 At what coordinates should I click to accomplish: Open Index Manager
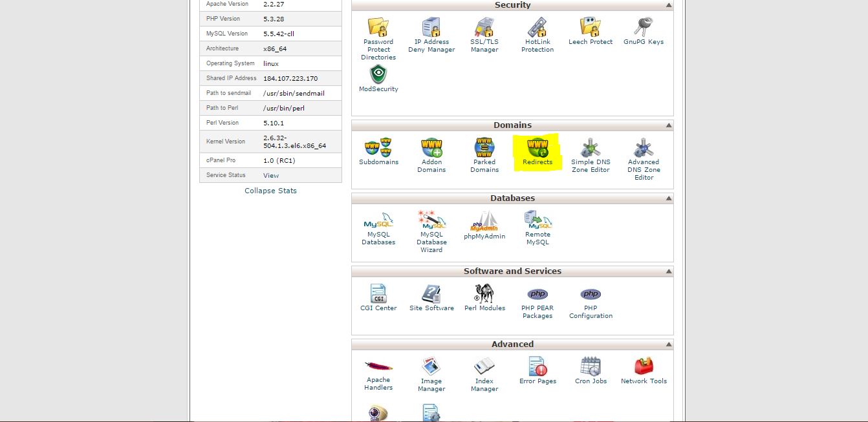(484, 374)
